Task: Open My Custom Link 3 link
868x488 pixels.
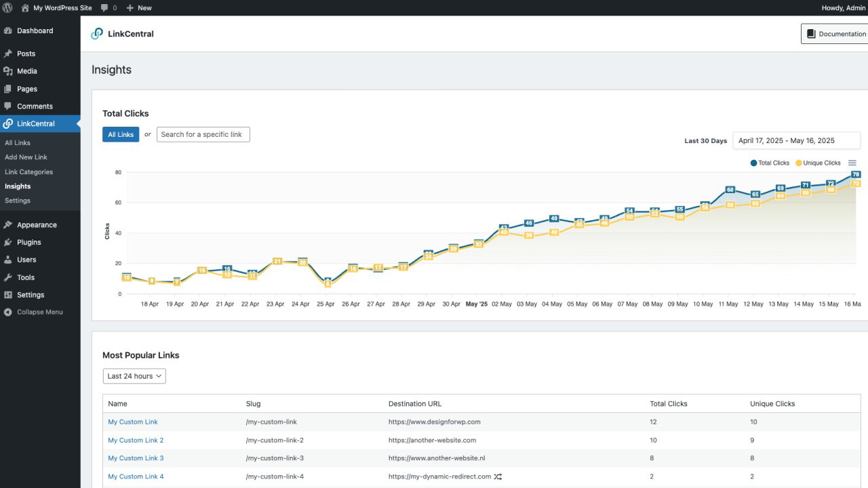Action: coord(136,458)
